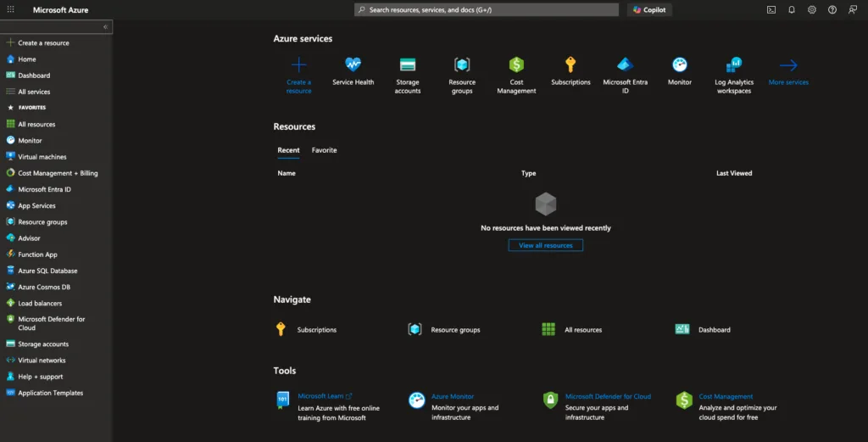Open the Copilot button

click(x=649, y=10)
